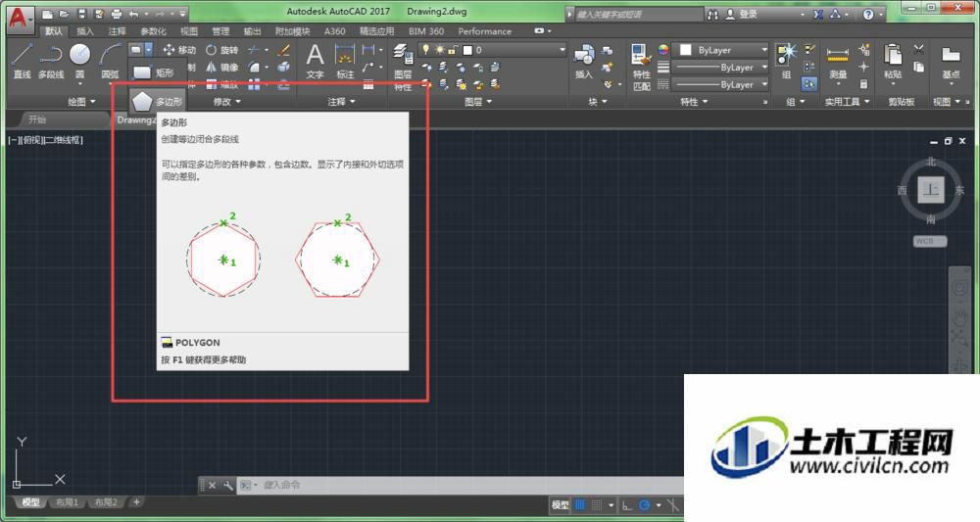This screenshot has height=522, width=980.
Task: Expand the Layers (图层) panel
Action: (x=478, y=101)
